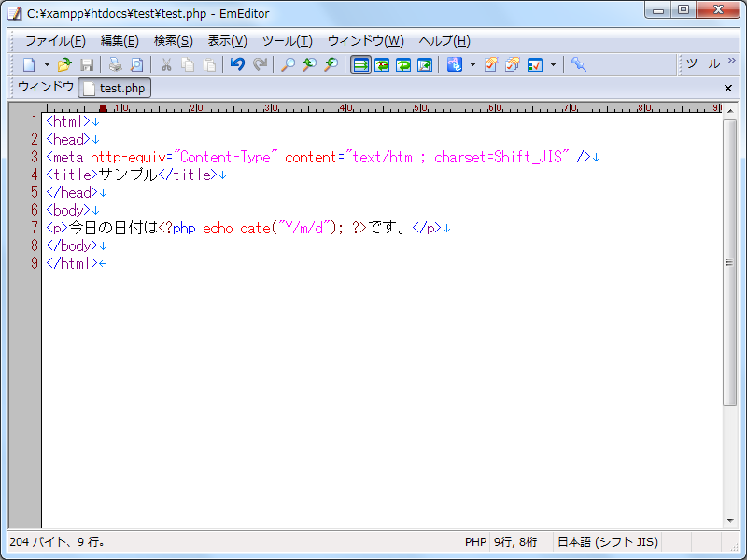Click the Print Preview icon
Screen dimensions: 747x560
[x=136, y=64]
